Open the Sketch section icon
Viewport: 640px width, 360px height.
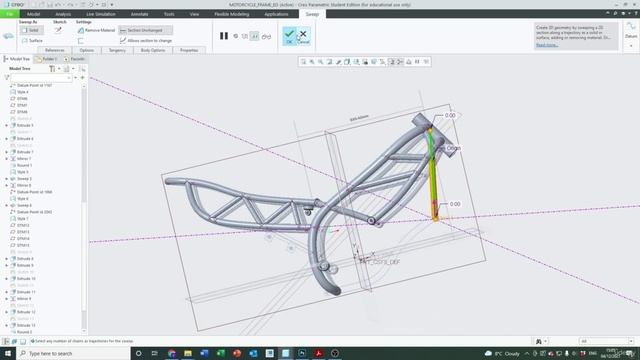click(x=58, y=30)
